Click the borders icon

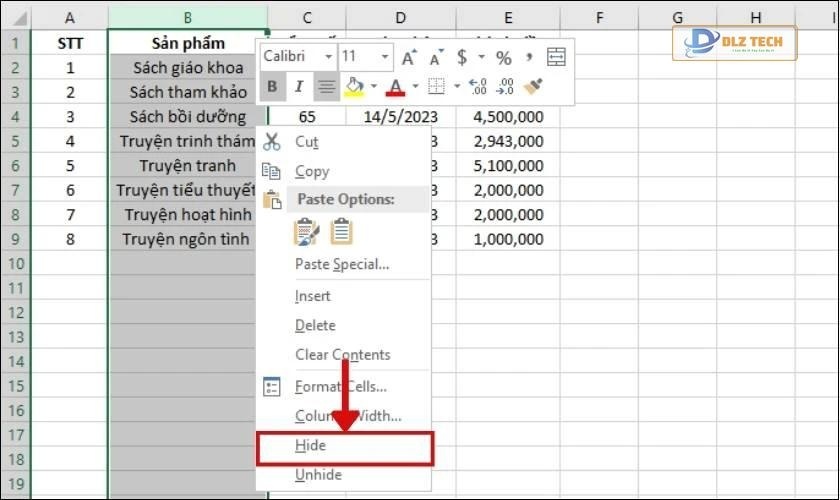point(436,86)
